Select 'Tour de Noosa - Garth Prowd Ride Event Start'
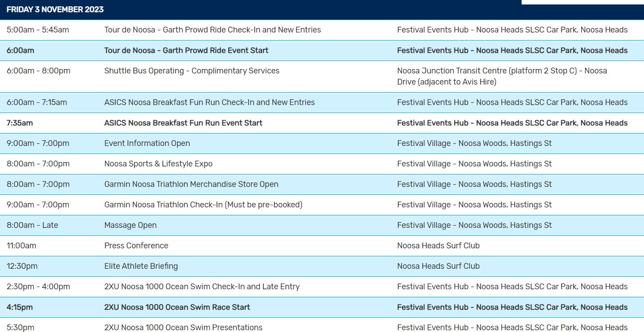 (186, 50)
